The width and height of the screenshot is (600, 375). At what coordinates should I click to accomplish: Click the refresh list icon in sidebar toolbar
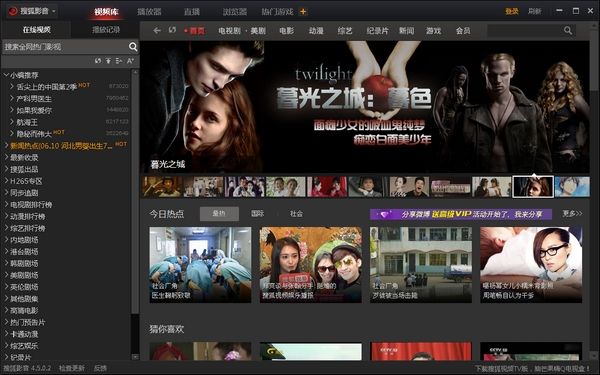(98, 61)
